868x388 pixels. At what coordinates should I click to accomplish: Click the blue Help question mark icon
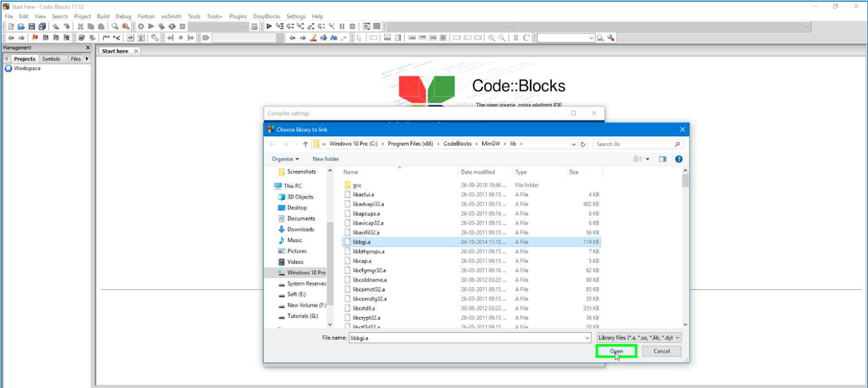(x=679, y=159)
